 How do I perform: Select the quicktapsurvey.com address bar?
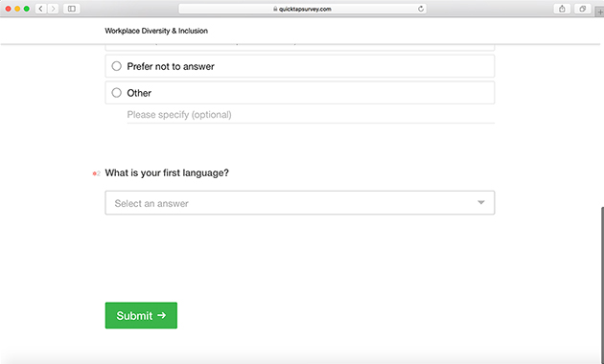pyautogui.click(x=302, y=9)
